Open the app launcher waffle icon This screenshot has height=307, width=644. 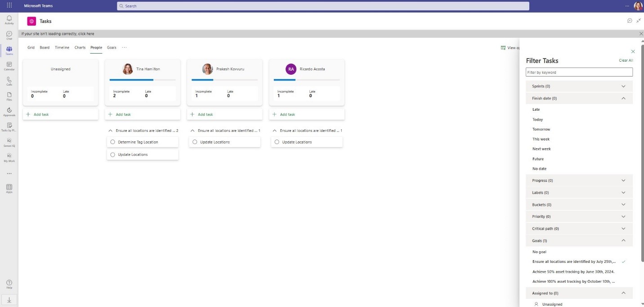pos(9,5)
